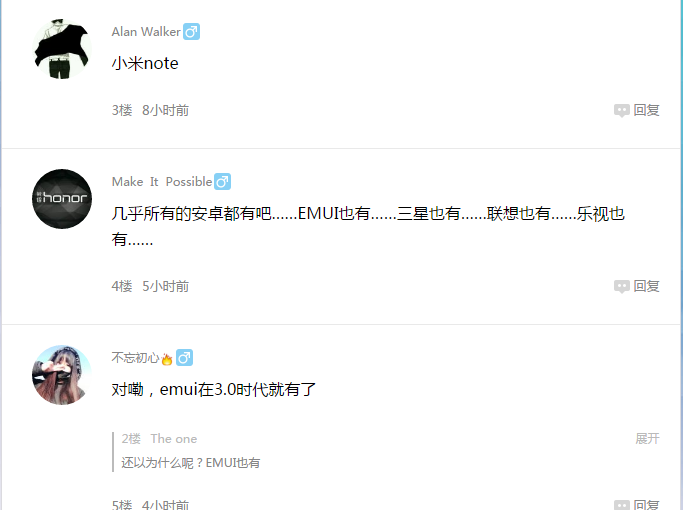Open 不忘初心's profile avatar

[x=62, y=375]
